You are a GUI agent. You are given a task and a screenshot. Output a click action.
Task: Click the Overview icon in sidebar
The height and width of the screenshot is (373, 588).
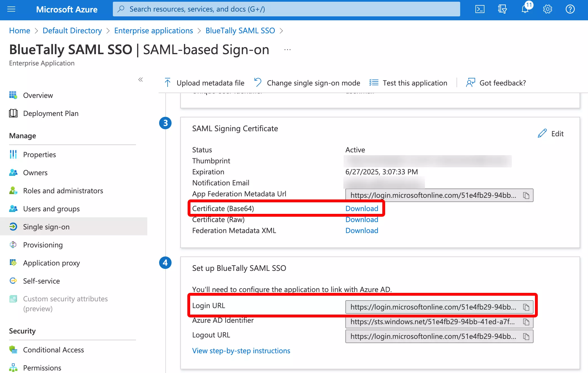13,95
